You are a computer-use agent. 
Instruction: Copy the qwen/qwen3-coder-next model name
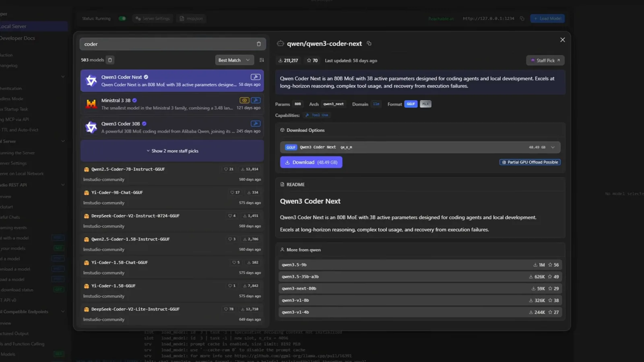(x=369, y=43)
